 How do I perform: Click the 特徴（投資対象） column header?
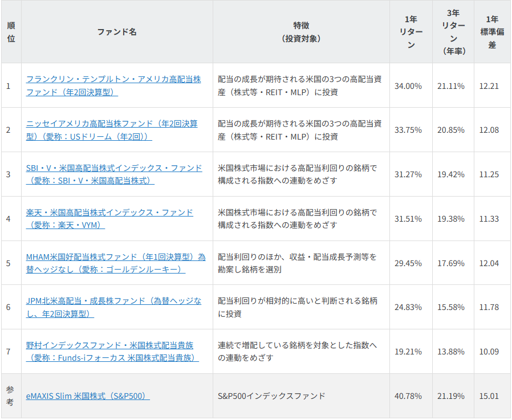301,32
